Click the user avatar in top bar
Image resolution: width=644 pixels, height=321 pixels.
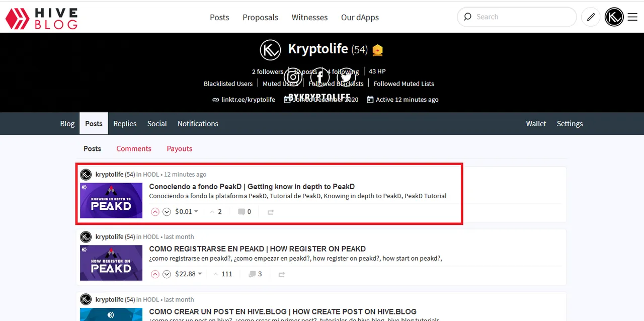click(x=614, y=17)
